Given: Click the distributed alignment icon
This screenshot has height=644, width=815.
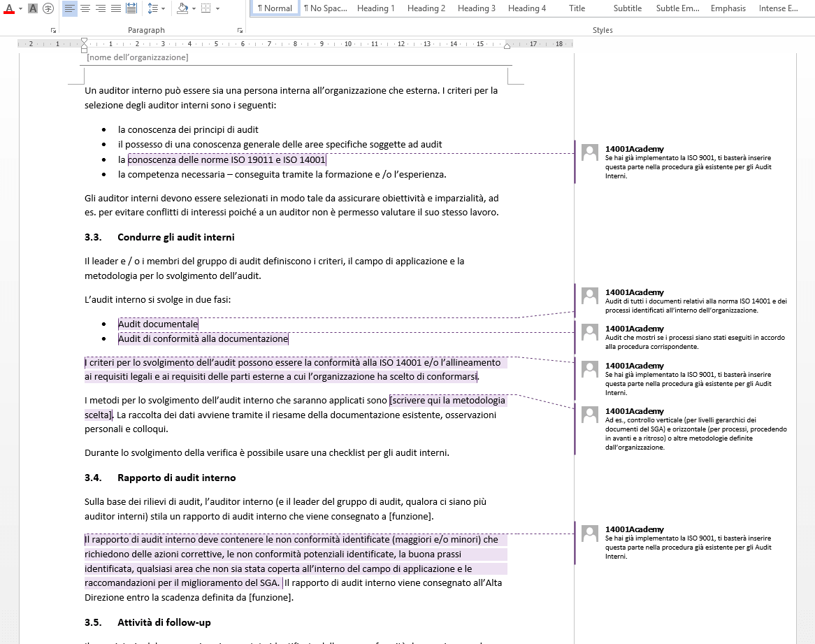Looking at the screenshot, I should [x=131, y=8].
